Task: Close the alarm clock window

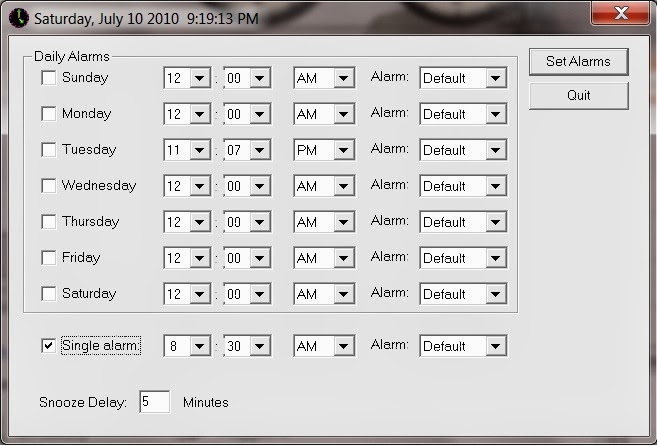Action: (621, 13)
